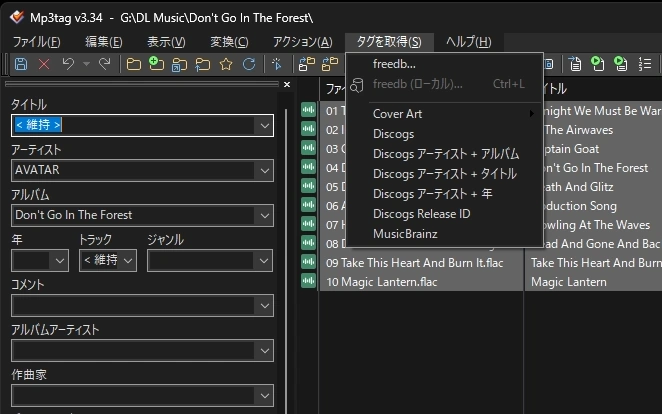The height and width of the screenshot is (414, 662).
Task: Click the audio icon beside track 08
Action: pyautogui.click(x=309, y=243)
